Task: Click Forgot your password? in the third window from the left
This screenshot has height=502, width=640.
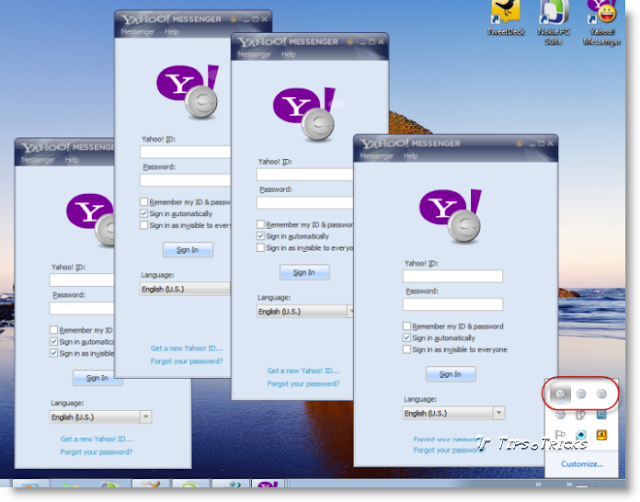Action: point(303,384)
